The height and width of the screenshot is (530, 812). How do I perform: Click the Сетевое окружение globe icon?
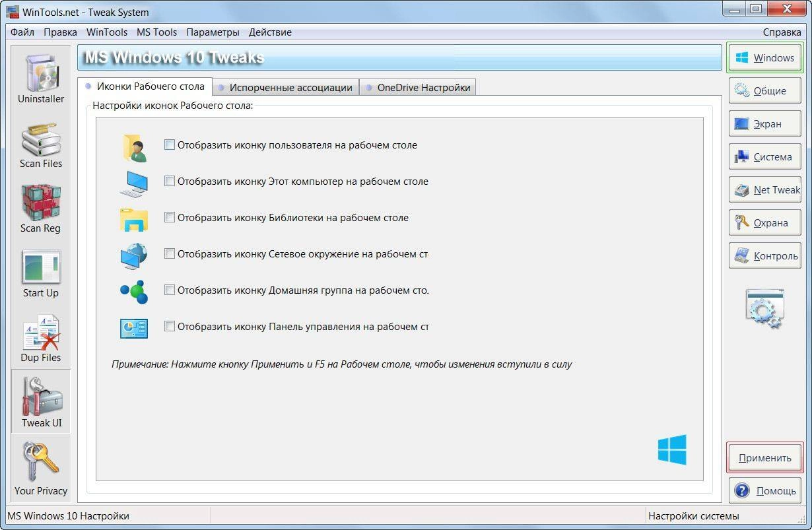134,255
